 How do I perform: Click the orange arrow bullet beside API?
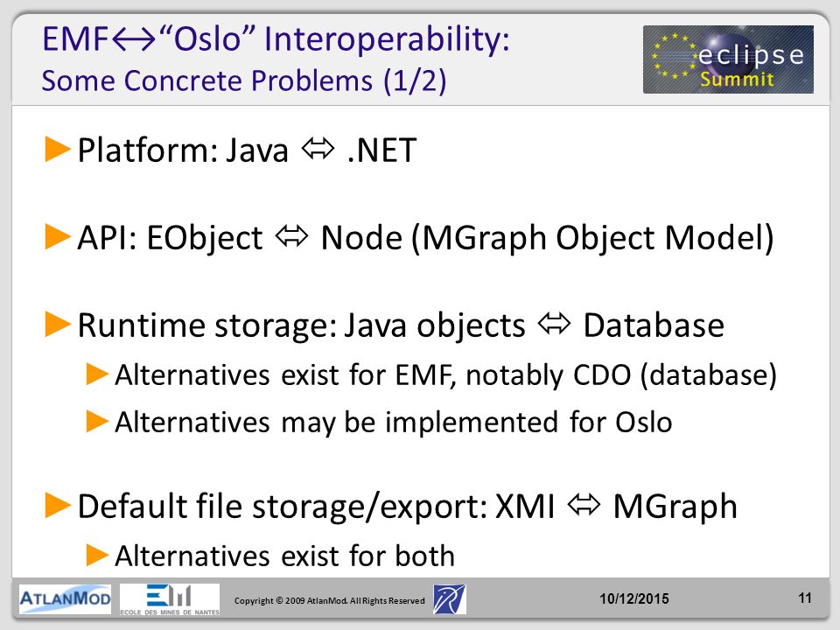tap(58, 237)
